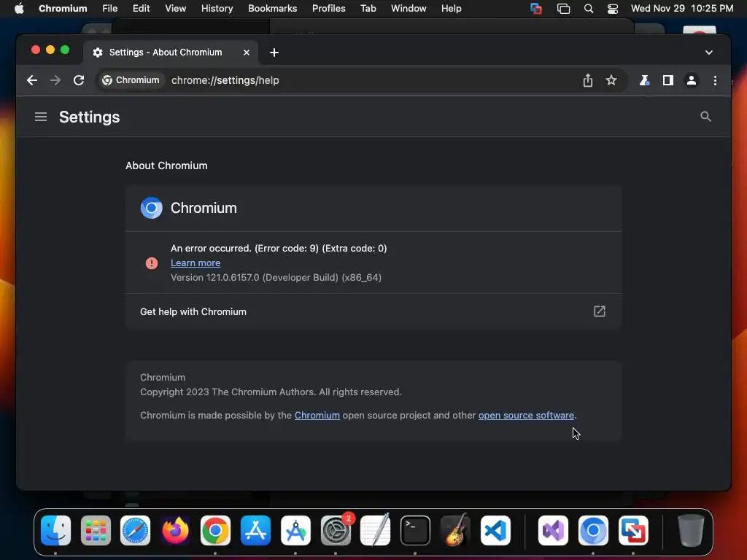
Task: Click the Chromium icon in the dock
Action: [x=593, y=531]
